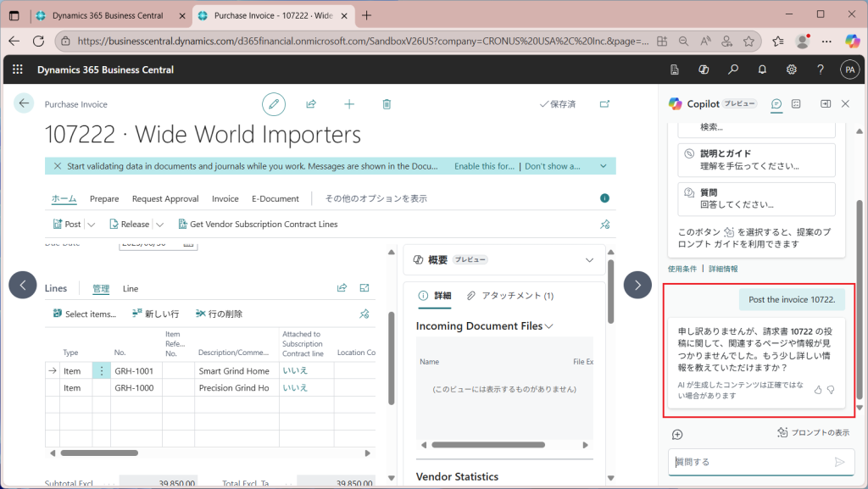Viewport: 868px width, 489px height.
Task: Open Business Central settings gear
Action: click(792, 69)
